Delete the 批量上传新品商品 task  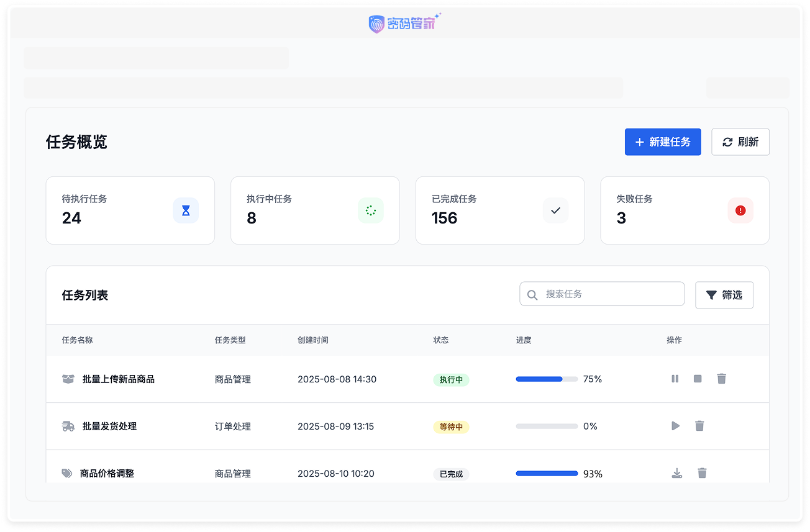(721, 379)
